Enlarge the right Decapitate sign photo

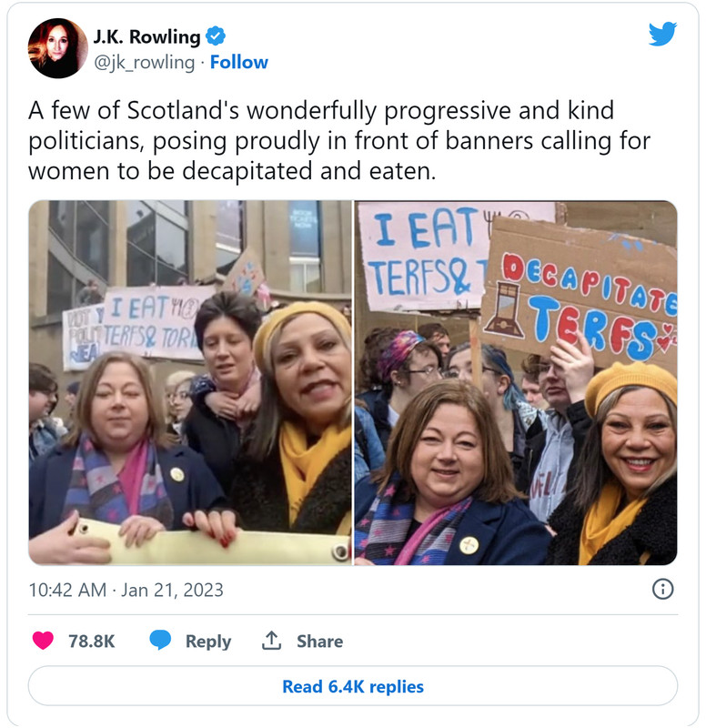point(516,382)
